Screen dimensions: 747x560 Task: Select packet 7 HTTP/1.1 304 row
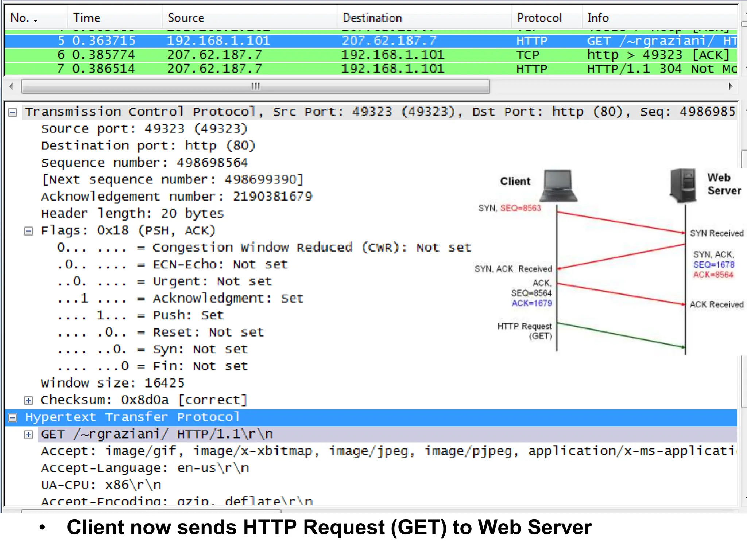[371, 69]
